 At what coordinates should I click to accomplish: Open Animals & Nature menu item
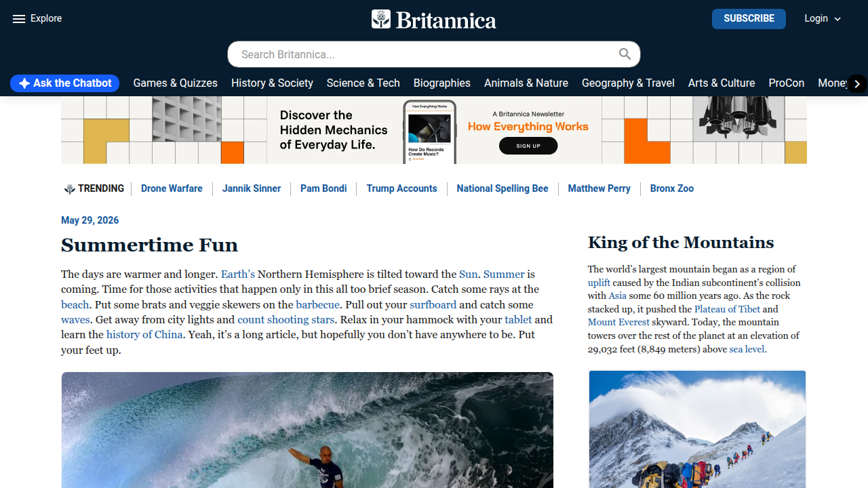pyautogui.click(x=526, y=83)
